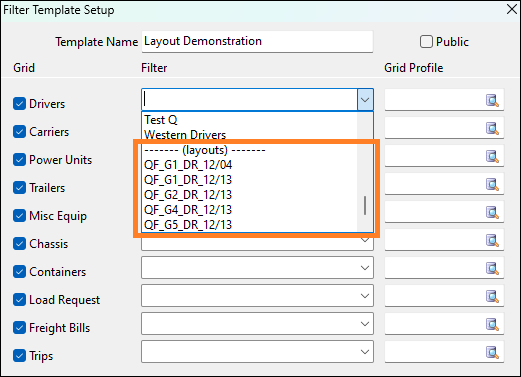The image size is (521, 377).
Task: Open Grid Profile lookup for Chassis row
Action: coord(492,240)
